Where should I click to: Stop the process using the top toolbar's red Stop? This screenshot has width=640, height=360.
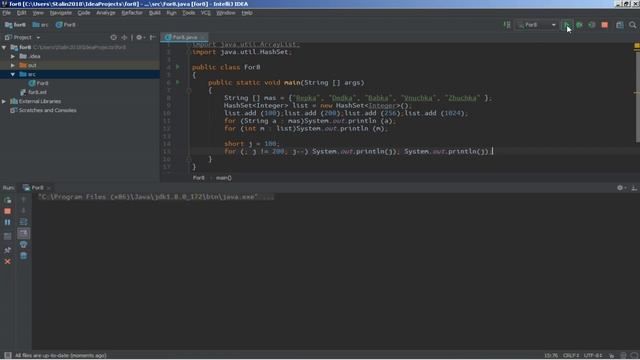point(604,25)
